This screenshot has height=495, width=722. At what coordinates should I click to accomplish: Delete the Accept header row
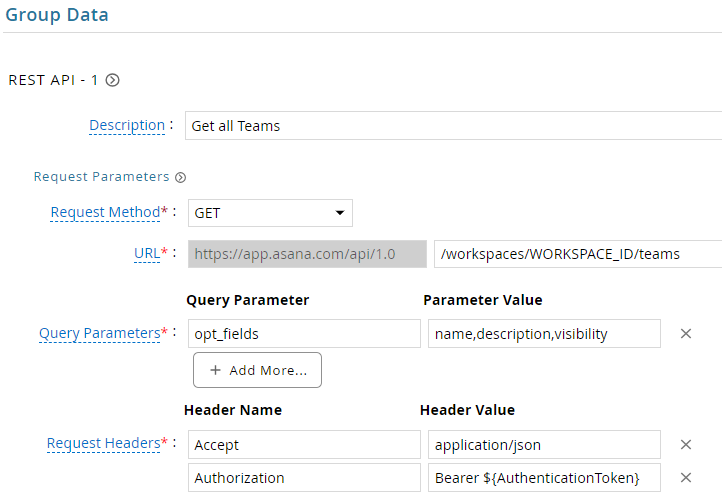pyautogui.click(x=686, y=444)
